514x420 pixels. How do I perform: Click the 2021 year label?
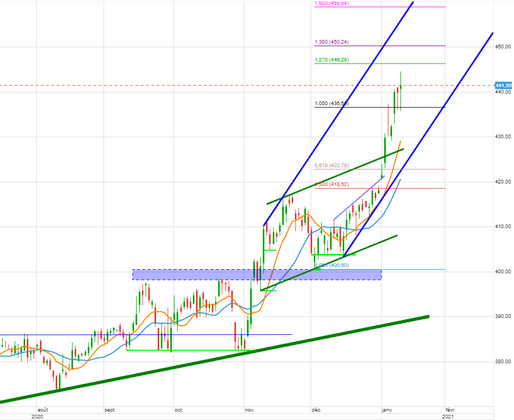click(x=448, y=416)
